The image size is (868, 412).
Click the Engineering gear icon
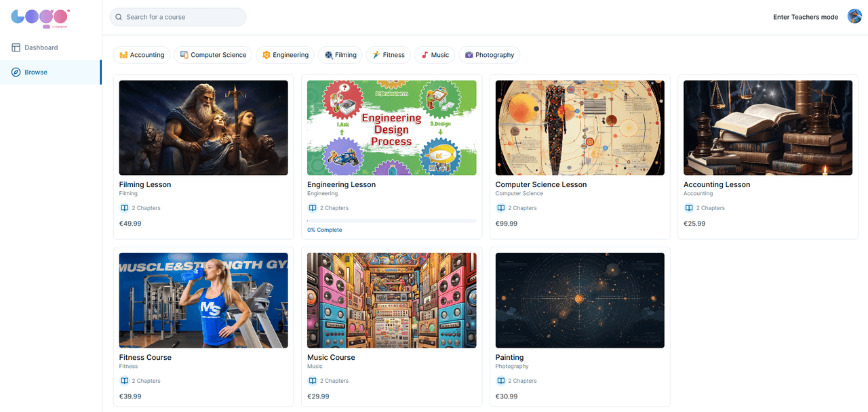pos(266,54)
